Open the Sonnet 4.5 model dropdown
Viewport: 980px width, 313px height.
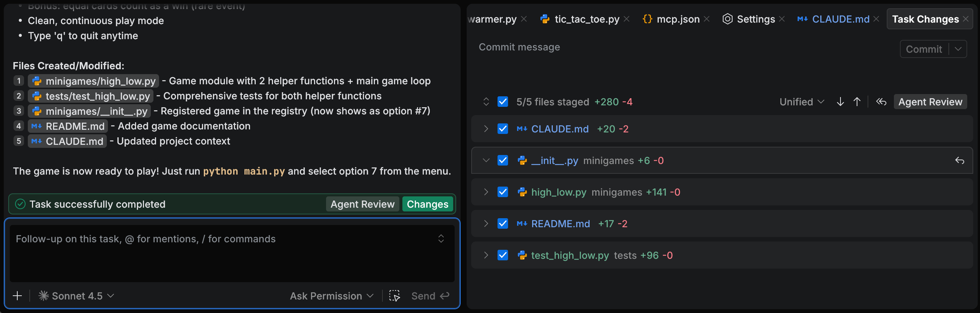(x=76, y=296)
